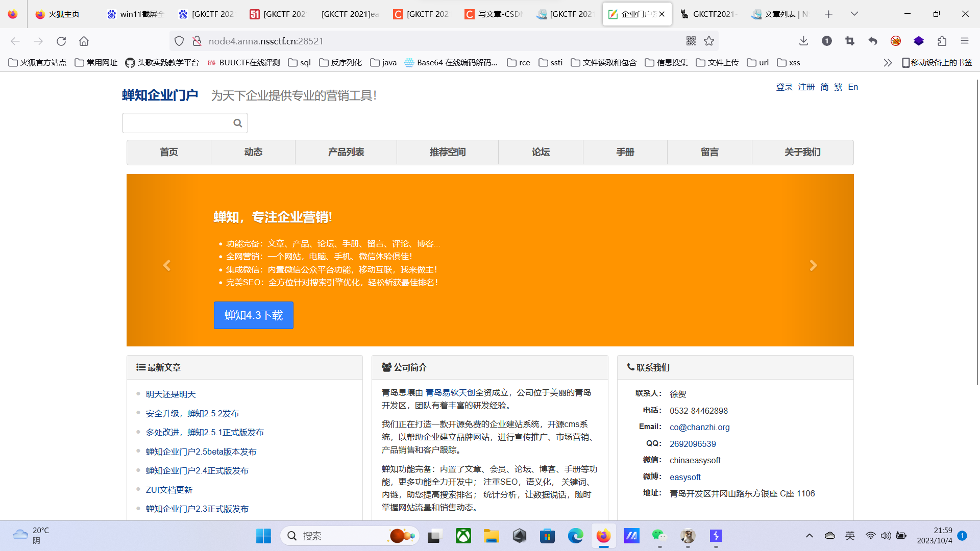Go to next carousel slide
This screenshot has height=551, width=980.
813,265
